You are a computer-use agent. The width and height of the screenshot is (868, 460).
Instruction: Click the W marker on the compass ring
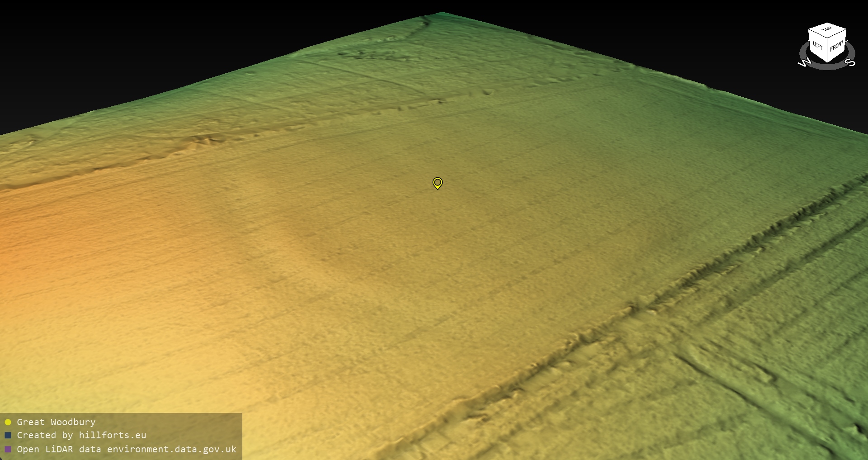[804, 63]
